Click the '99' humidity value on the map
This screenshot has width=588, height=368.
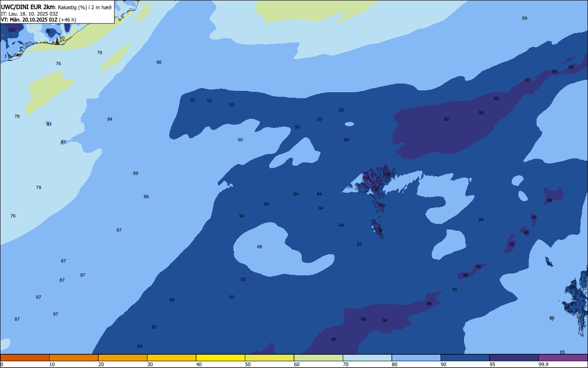[446, 119]
